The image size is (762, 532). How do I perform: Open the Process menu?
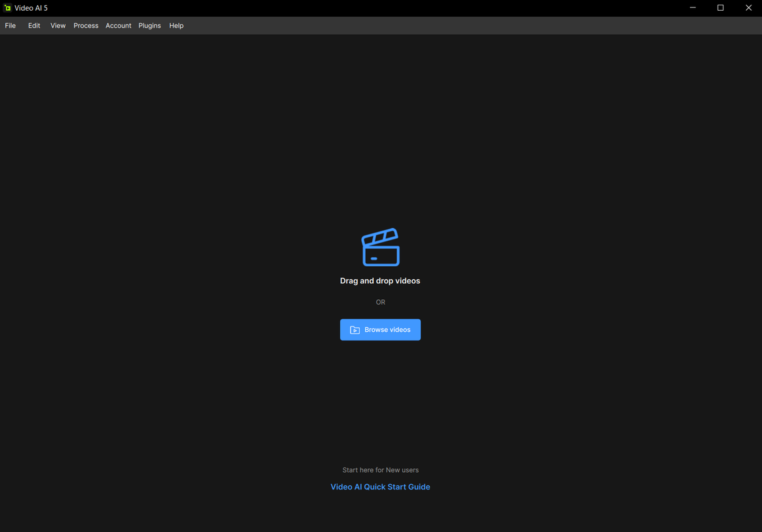[x=86, y=26]
